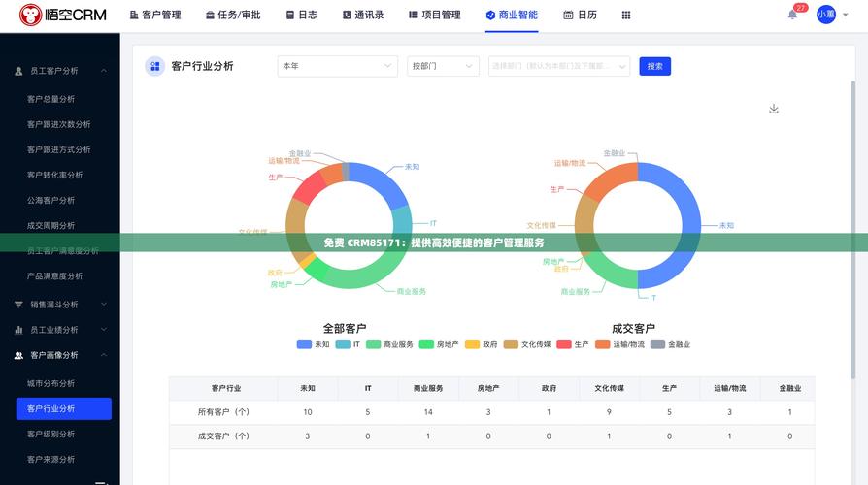Open the department selection dropdown
The height and width of the screenshot is (485, 868).
[x=559, y=66]
